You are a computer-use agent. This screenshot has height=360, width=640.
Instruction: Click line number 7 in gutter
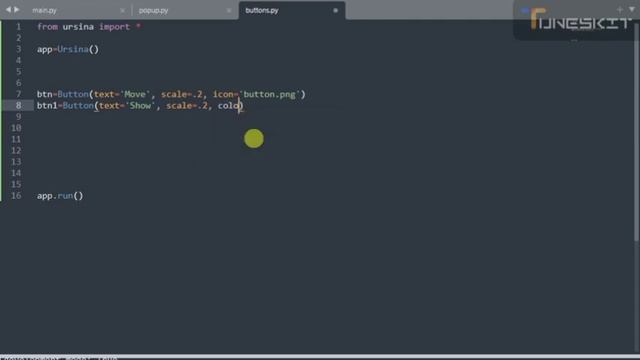coord(18,94)
